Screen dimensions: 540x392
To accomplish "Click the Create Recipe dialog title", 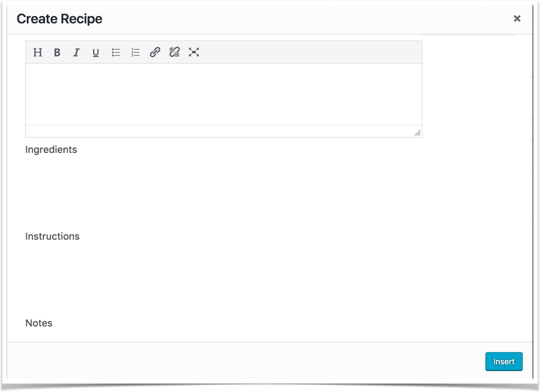I will (59, 18).
